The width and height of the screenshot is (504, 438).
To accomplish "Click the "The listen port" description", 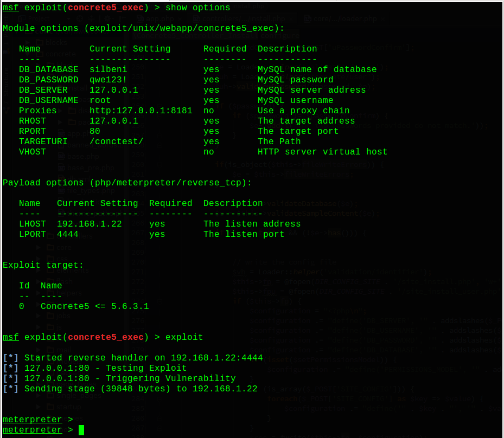I will [x=244, y=234].
